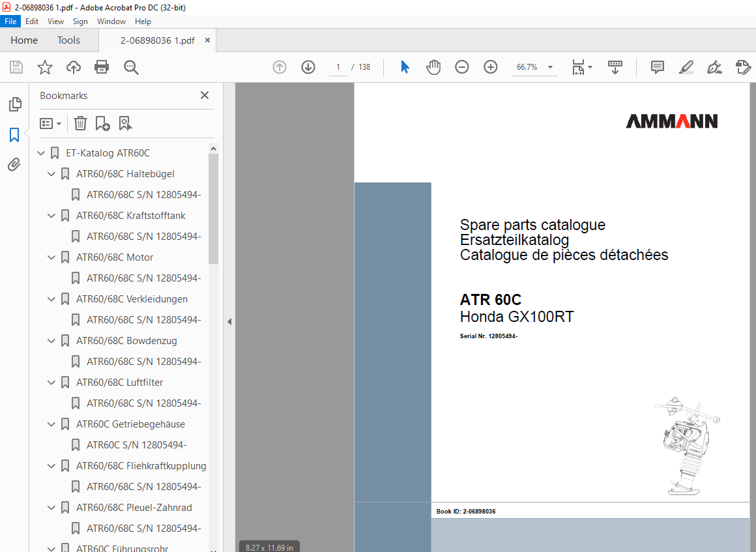Open ATR60/68C Pleuel-Zahnrad bookmark
The image size is (756, 552).
134,508
